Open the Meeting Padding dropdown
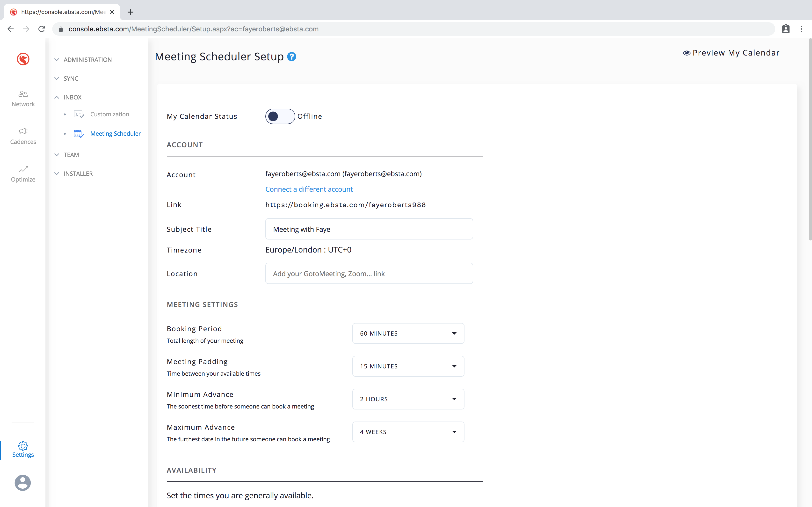 click(408, 366)
